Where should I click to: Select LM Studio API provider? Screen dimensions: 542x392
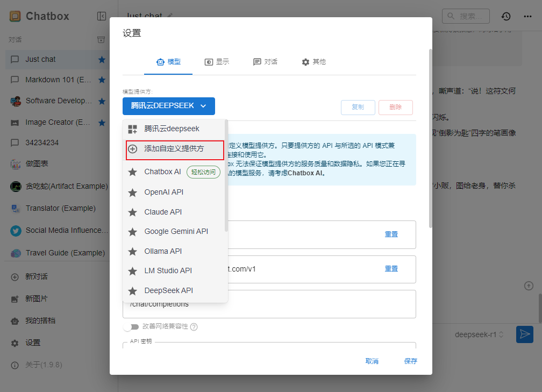[x=174, y=270]
